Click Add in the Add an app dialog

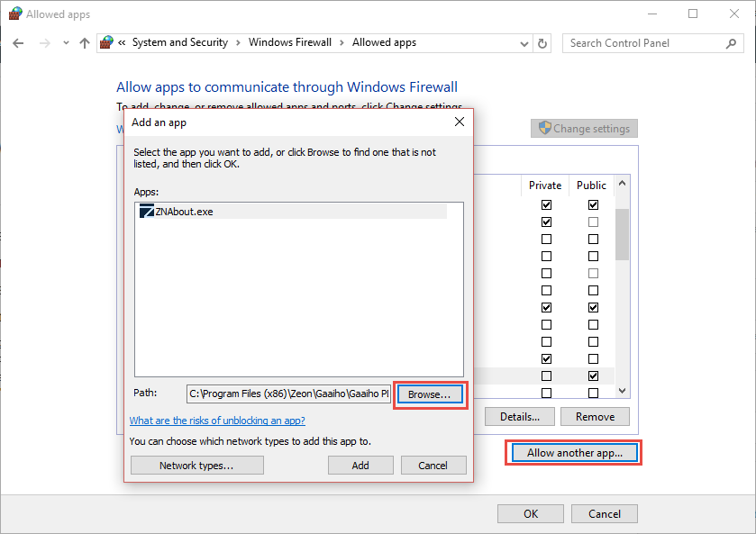[x=360, y=465]
